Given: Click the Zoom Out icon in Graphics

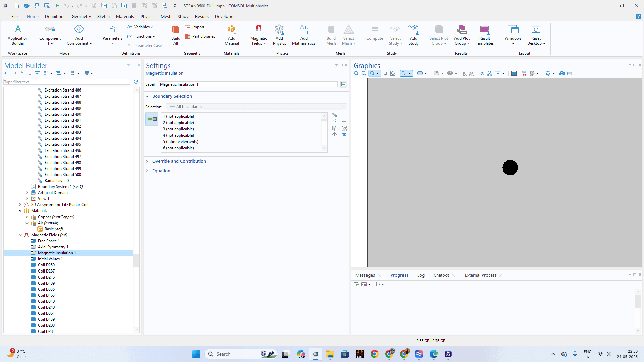Looking at the screenshot, I should 364,73.
